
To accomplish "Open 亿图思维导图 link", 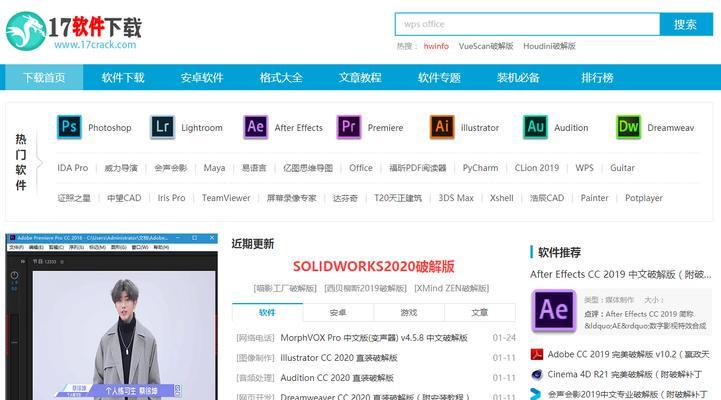I will [x=308, y=168].
